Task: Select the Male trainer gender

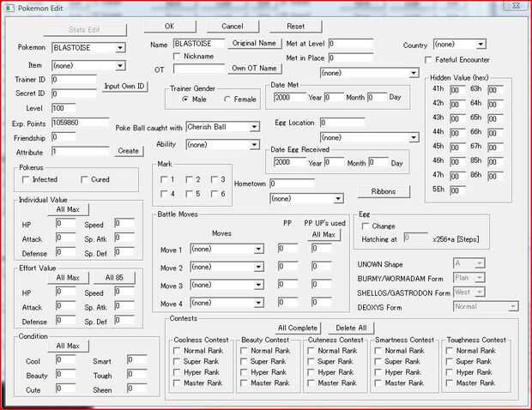Action: tap(185, 99)
